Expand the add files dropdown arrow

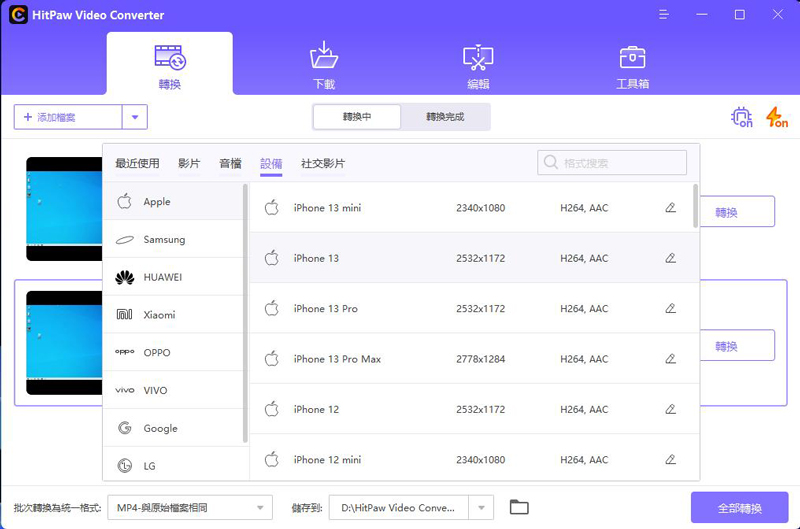click(x=135, y=117)
